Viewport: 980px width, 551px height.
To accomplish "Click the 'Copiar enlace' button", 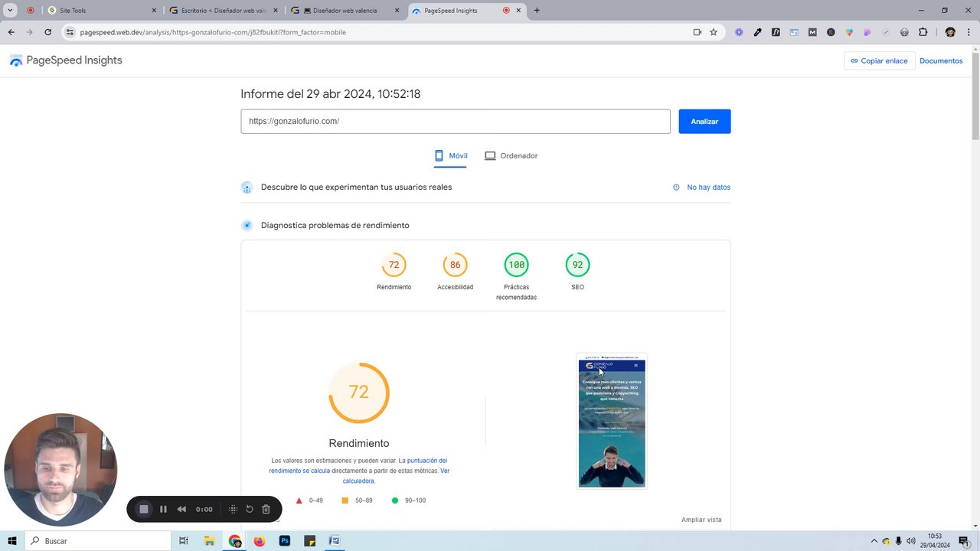I will [879, 60].
